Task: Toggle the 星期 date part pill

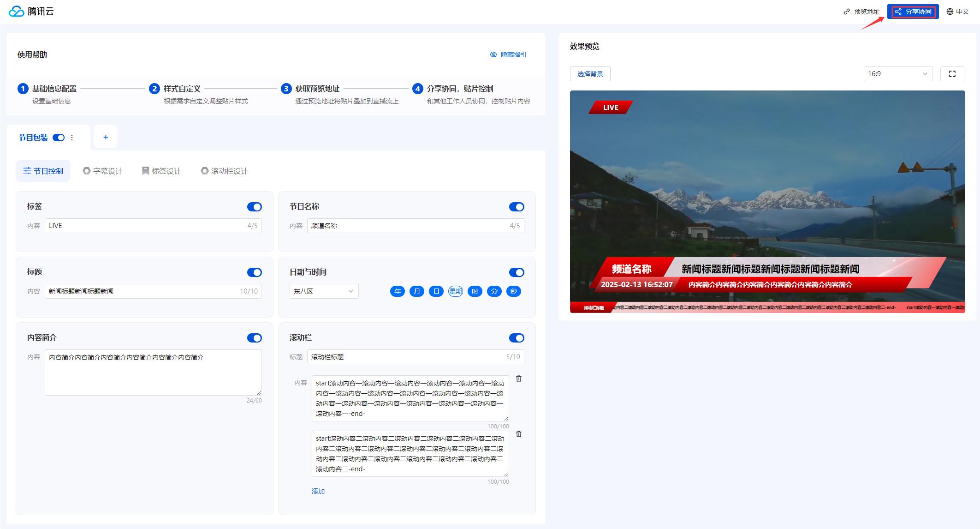Action: [x=455, y=291]
